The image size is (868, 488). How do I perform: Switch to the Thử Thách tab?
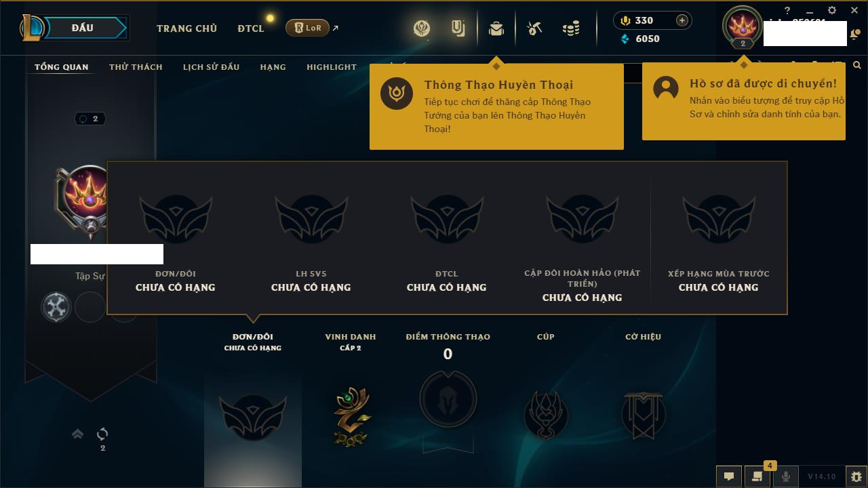coord(136,67)
